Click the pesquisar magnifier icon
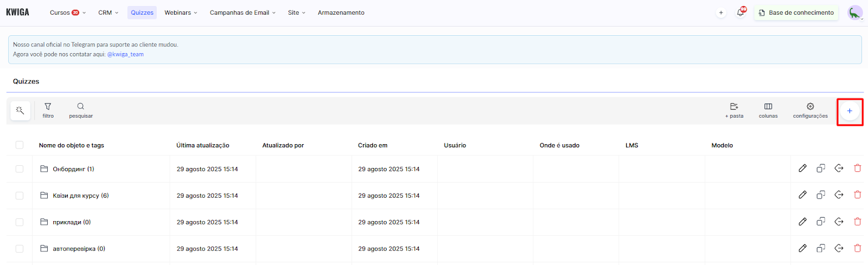868x265 pixels. tap(81, 107)
